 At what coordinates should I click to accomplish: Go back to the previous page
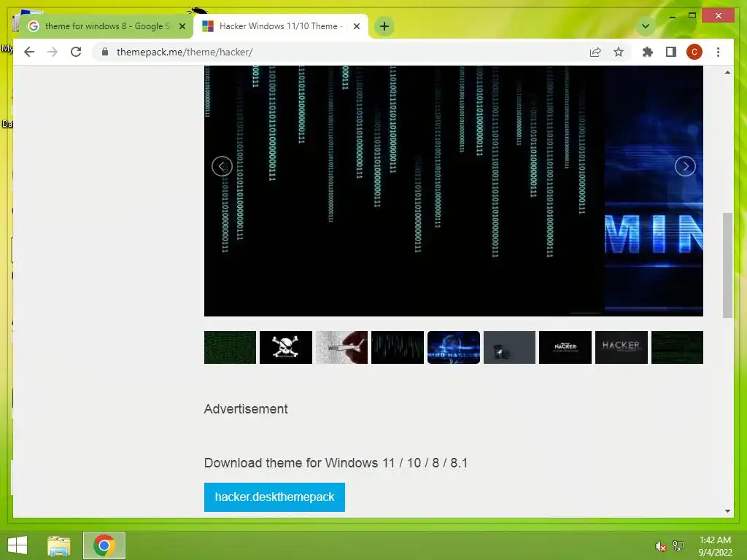pyautogui.click(x=29, y=52)
